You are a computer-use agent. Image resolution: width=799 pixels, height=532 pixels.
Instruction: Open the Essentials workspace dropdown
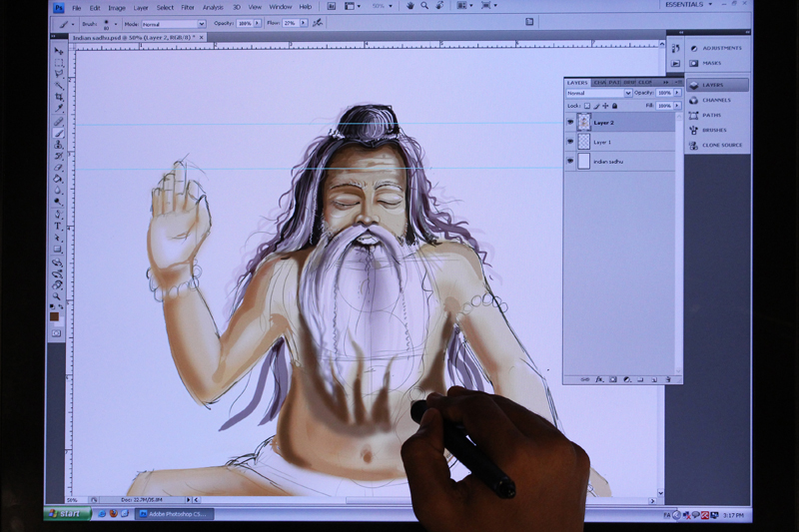coord(689,5)
